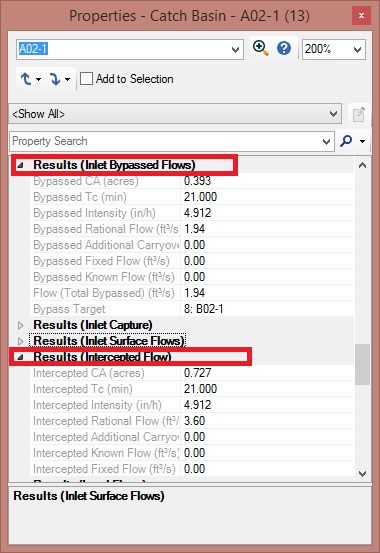Open the 200% zoom level dropdown
The height and width of the screenshot is (553, 380).
[357, 49]
